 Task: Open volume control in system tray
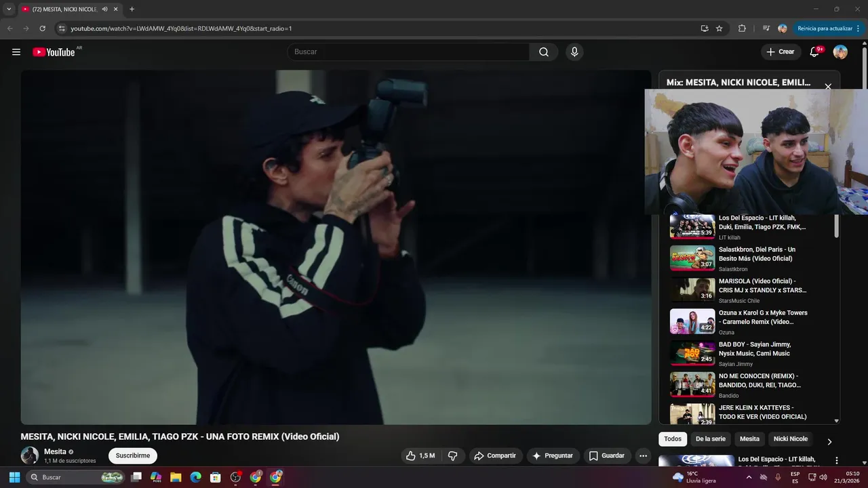point(823,477)
